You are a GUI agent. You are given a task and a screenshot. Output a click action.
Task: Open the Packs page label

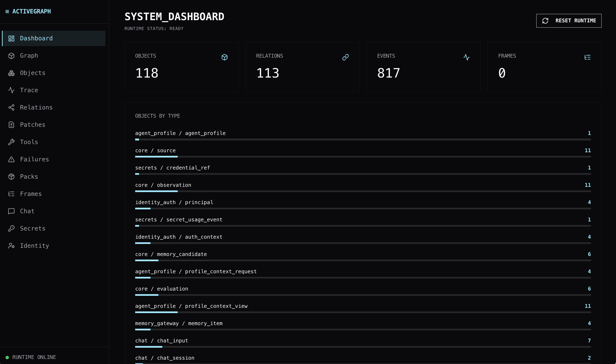(x=29, y=177)
